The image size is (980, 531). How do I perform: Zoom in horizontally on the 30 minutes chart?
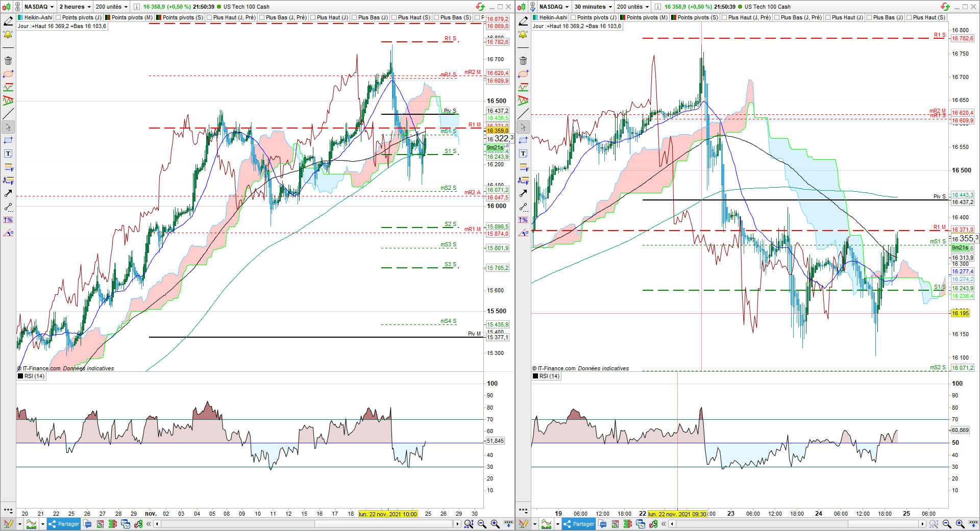pos(960,524)
